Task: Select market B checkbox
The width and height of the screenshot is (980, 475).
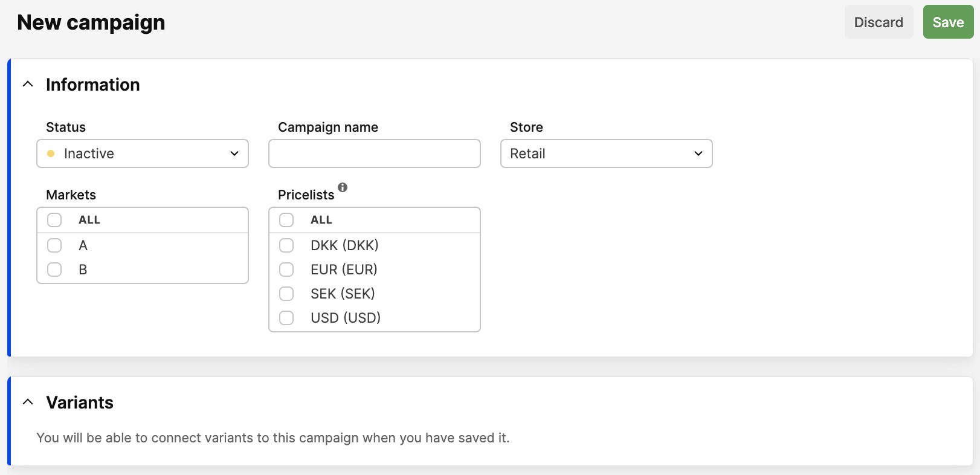Action: [x=54, y=270]
